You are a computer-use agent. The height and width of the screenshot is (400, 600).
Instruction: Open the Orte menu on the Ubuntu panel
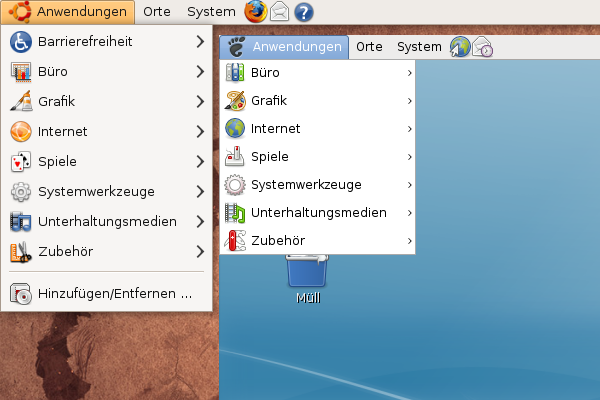(x=157, y=12)
